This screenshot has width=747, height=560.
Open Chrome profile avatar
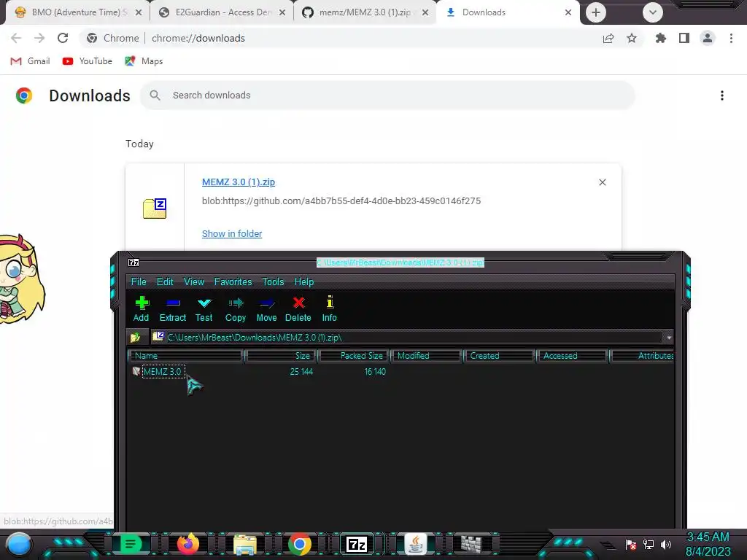708,38
